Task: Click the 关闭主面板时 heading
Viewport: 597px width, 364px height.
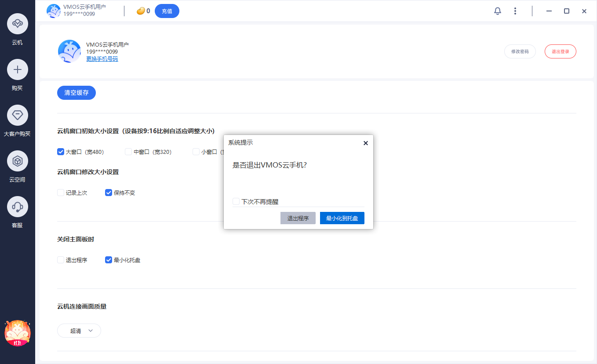Action: 76,239
